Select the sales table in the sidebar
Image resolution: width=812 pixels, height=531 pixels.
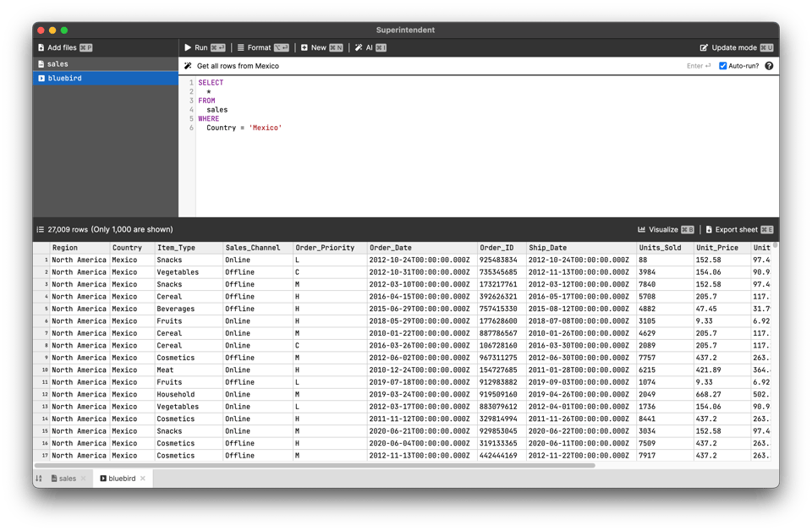58,64
